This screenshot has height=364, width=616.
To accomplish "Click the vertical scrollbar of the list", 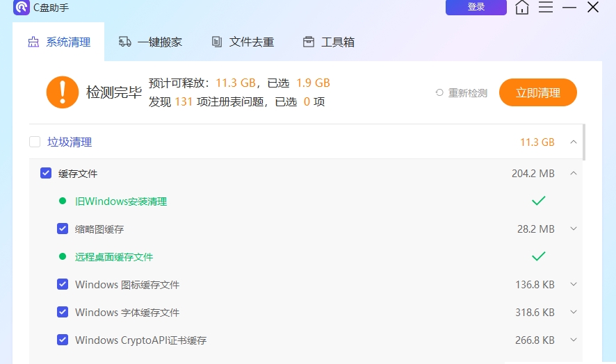I will click(x=584, y=142).
